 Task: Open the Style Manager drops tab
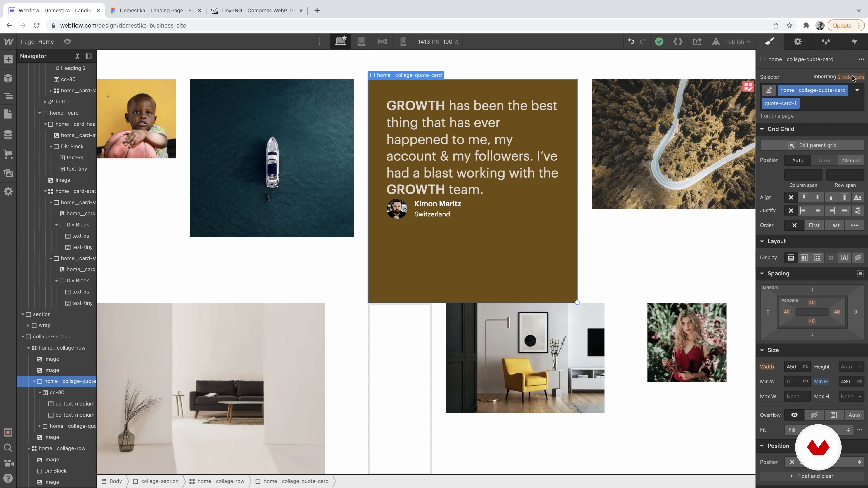[826, 41]
